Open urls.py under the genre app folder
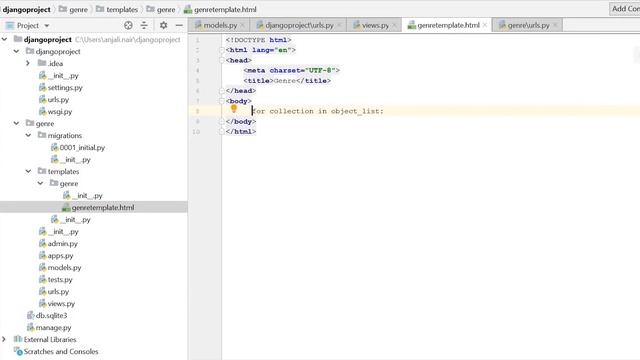Screen dimensions: 640x360 coord(58,291)
